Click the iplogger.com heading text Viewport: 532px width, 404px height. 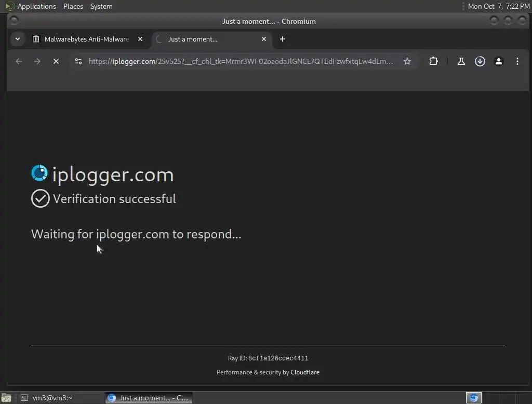coord(113,175)
